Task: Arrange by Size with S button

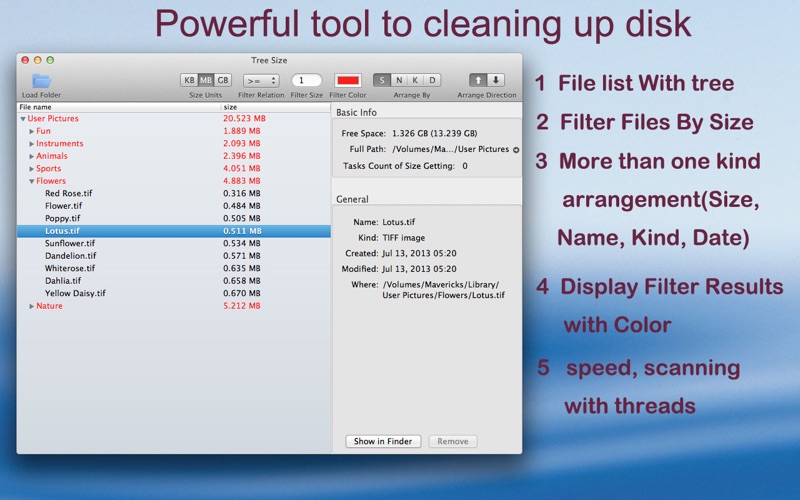Action: [382, 80]
